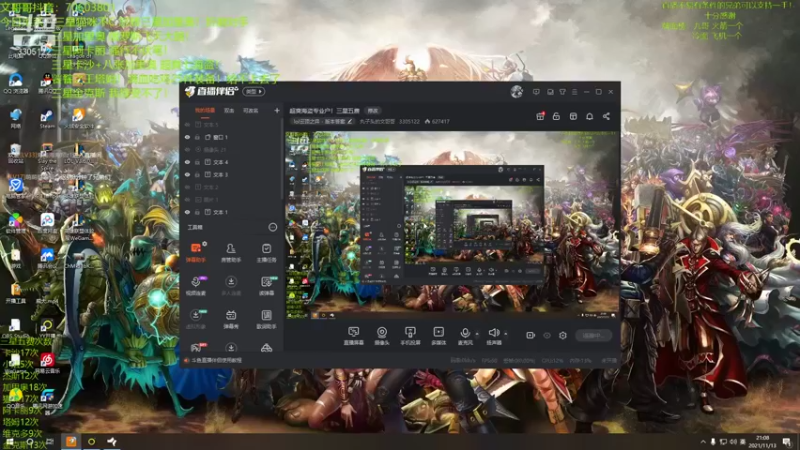Open the 主播任务 tool

(266, 252)
